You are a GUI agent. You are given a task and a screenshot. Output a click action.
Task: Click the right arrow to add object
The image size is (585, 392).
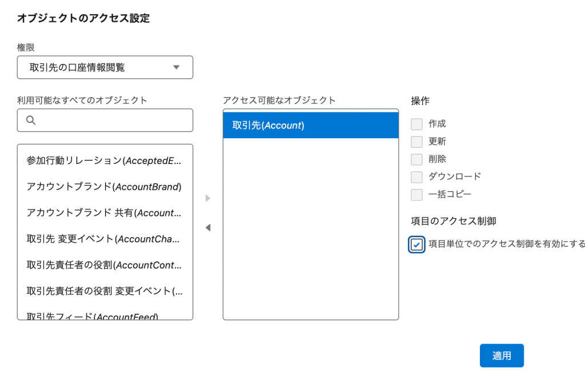(x=208, y=198)
